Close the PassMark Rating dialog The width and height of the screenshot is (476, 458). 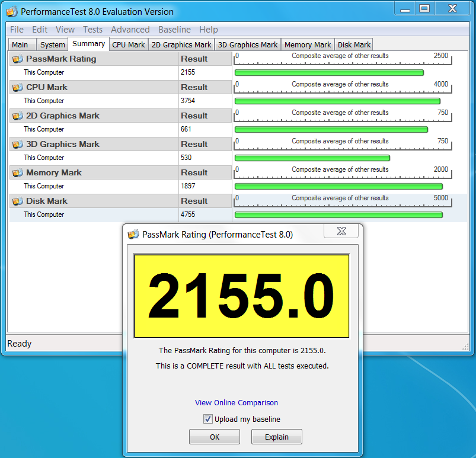tap(341, 231)
